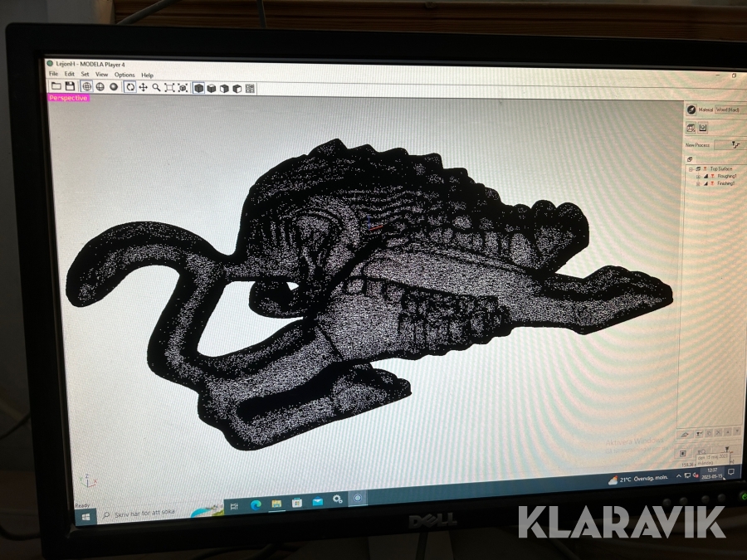This screenshot has height=560, width=747.
Task: Click the Open file folder icon
Action: point(56,86)
